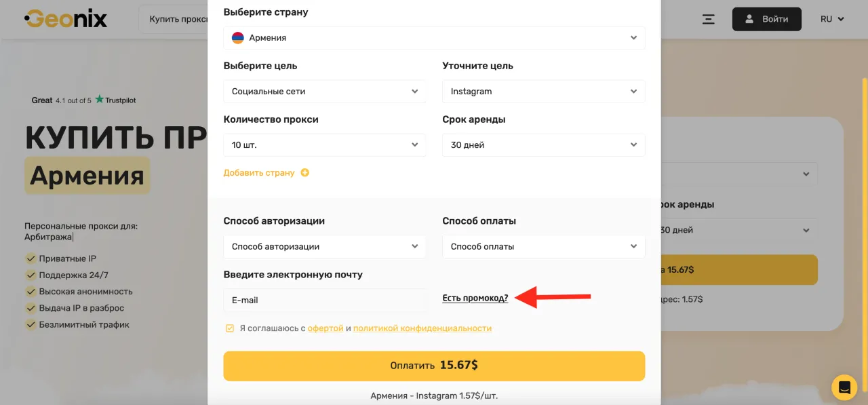Click the E-mail input field
Viewport: 868px width, 405px height.
pos(325,301)
